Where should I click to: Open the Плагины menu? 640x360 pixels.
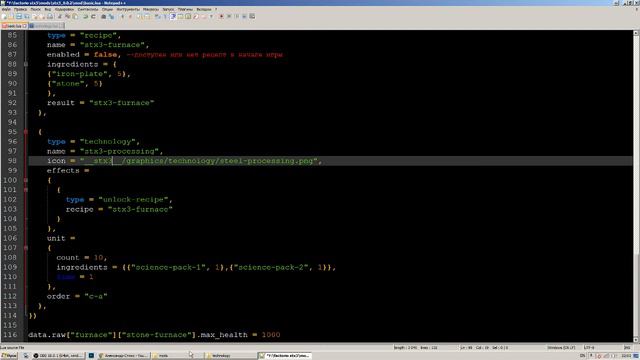pos(185,9)
